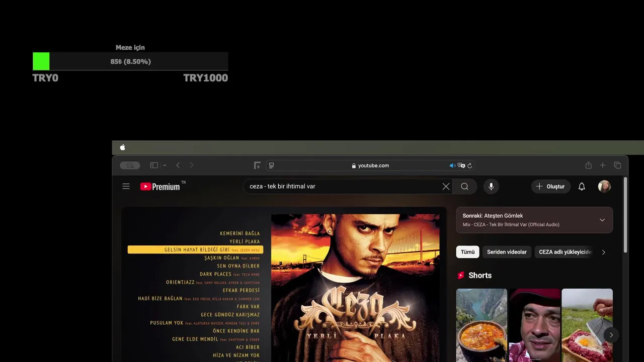The height and width of the screenshot is (362, 644).
Task: Open the man in red cap Short
Action: (x=534, y=325)
